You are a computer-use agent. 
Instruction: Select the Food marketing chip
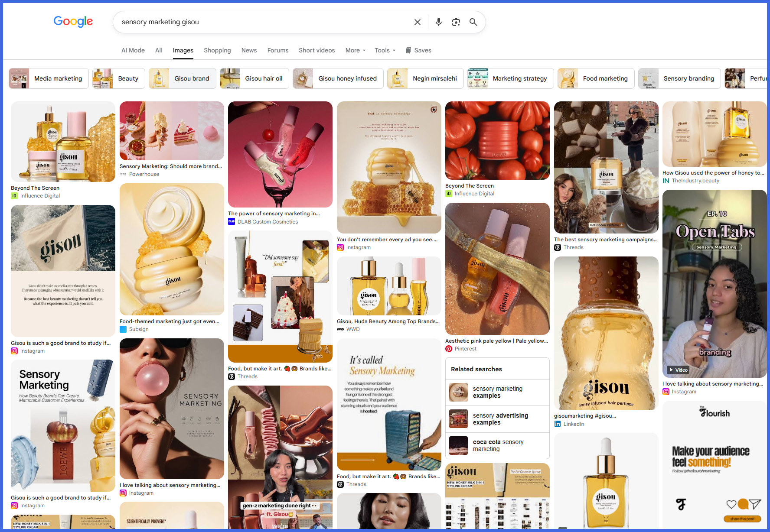[596, 78]
